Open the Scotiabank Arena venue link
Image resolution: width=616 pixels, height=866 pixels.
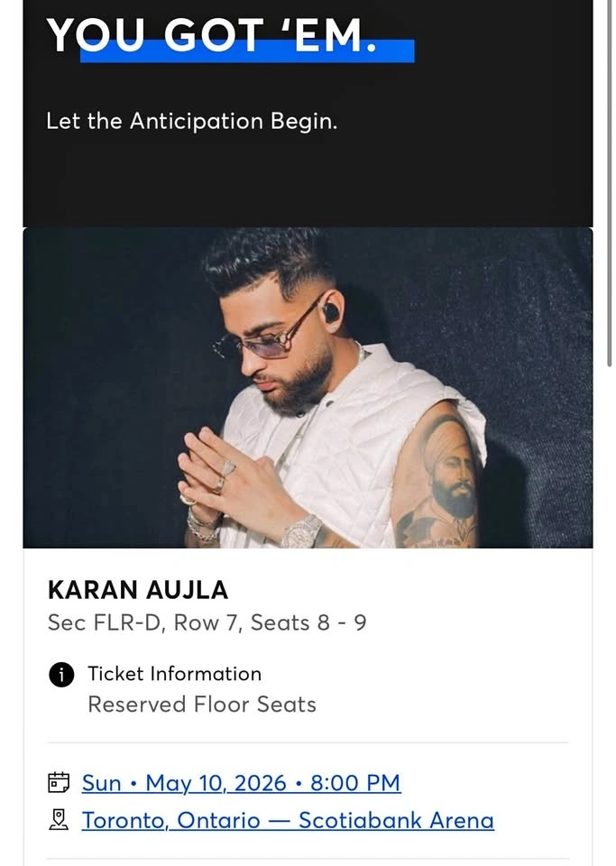click(396, 821)
